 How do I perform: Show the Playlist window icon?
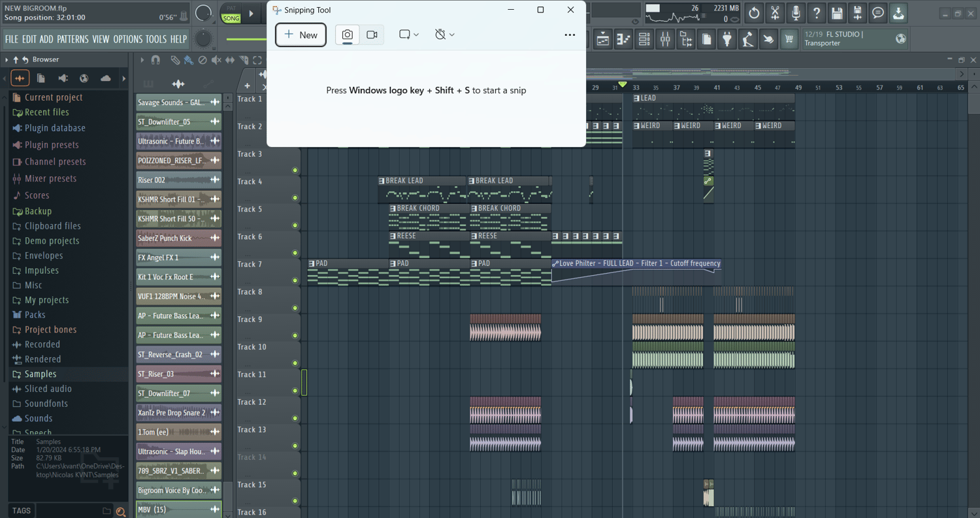pyautogui.click(x=603, y=40)
